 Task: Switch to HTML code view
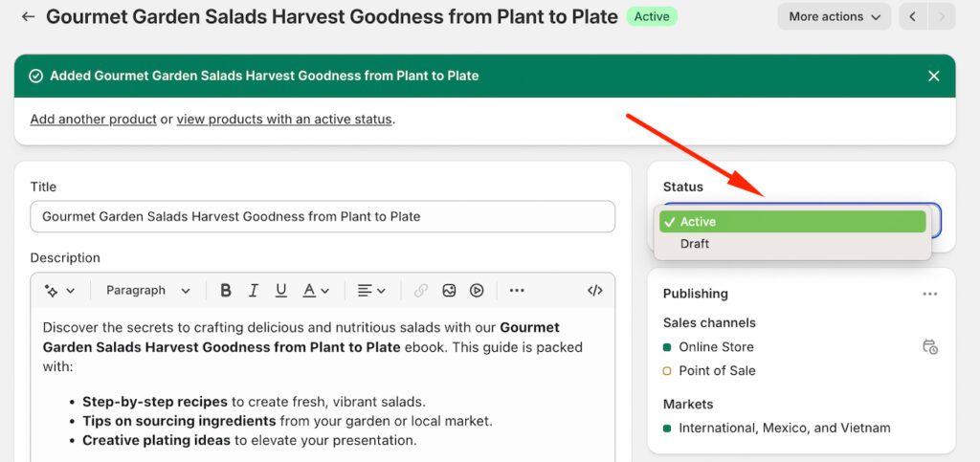[594, 290]
